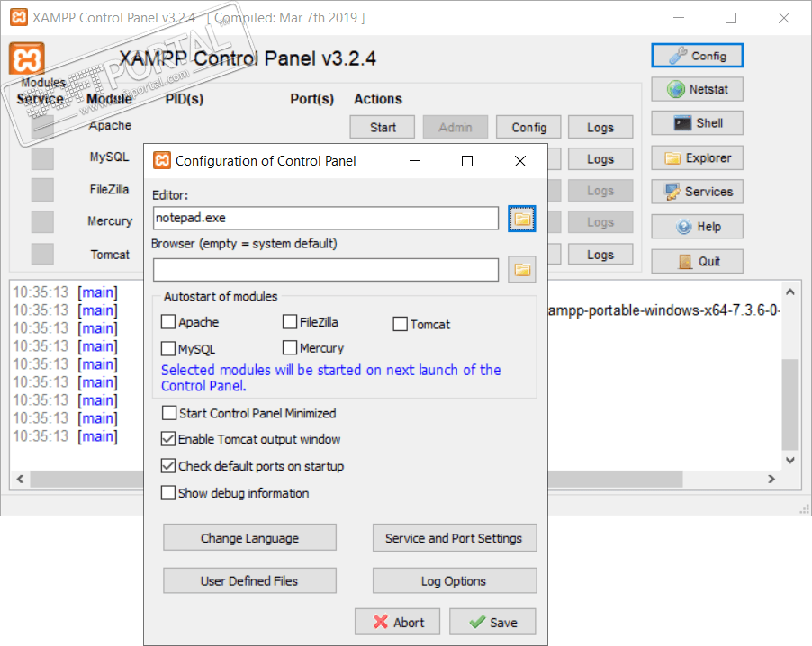Click the XAMPP icon in Configuration dialog title
Image resolution: width=812 pixels, height=646 pixels.
tap(161, 160)
